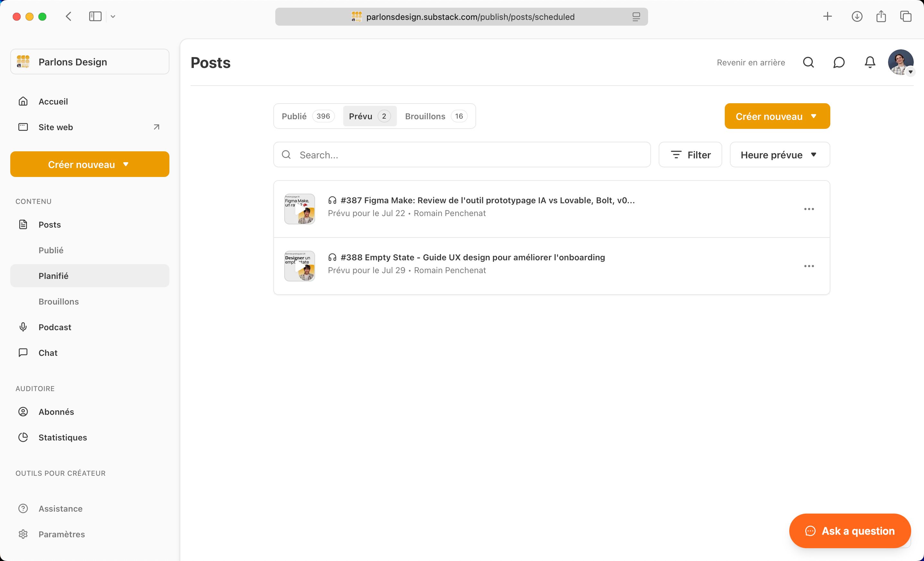
Task: Open the three-dot menu for post #387
Action: [809, 209]
